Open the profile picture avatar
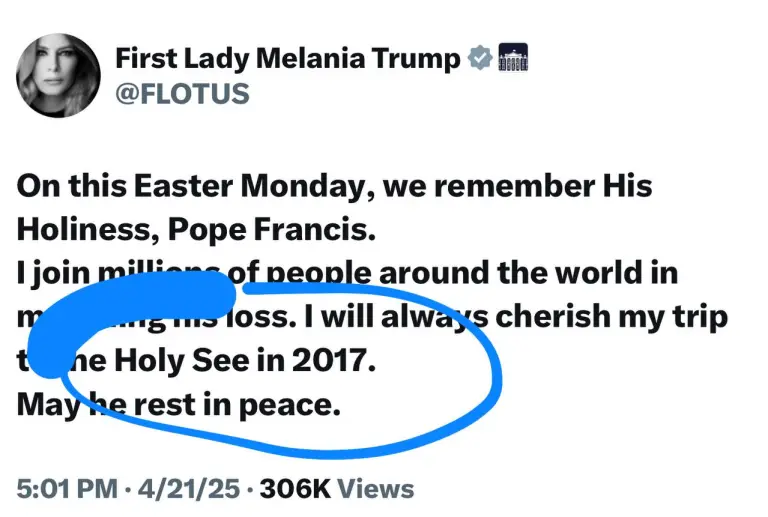This screenshot has height=517, width=768. (x=58, y=75)
